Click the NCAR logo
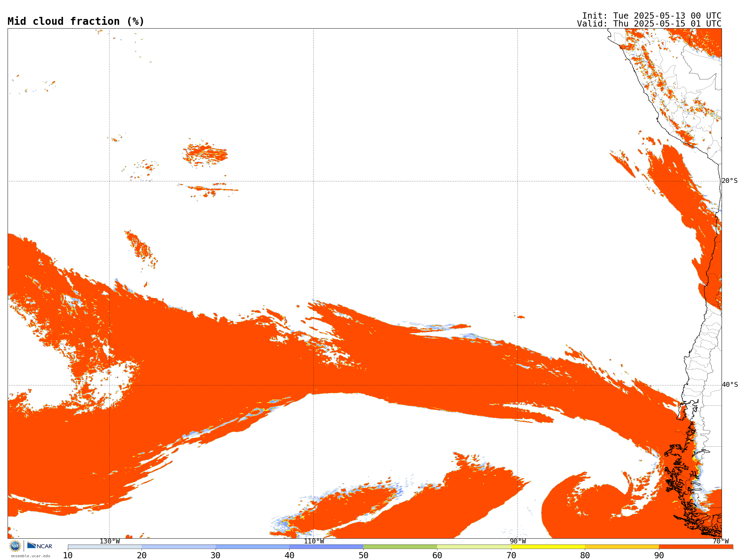744x560 pixels. tap(40, 546)
